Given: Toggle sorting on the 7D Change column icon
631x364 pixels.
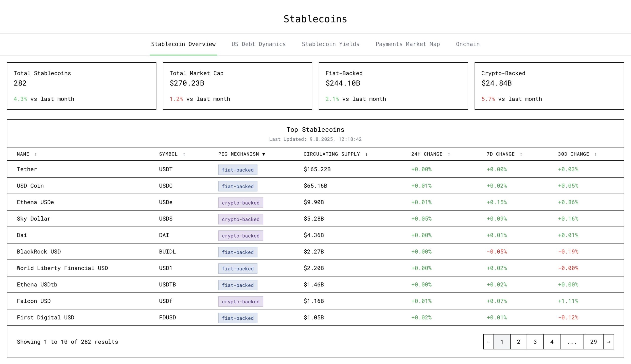Looking at the screenshot, I should coord(521,154).
